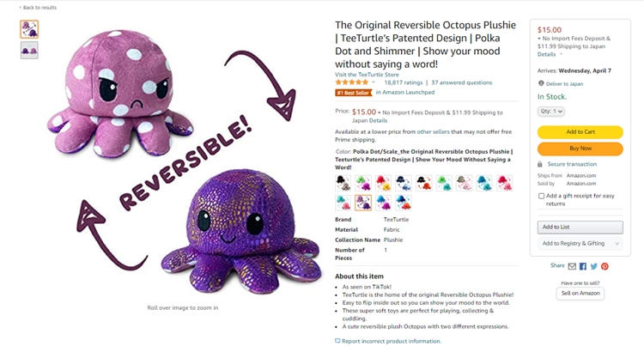Open the 37 answered questions link
The image size is (644, 352).
pos(461,82)
